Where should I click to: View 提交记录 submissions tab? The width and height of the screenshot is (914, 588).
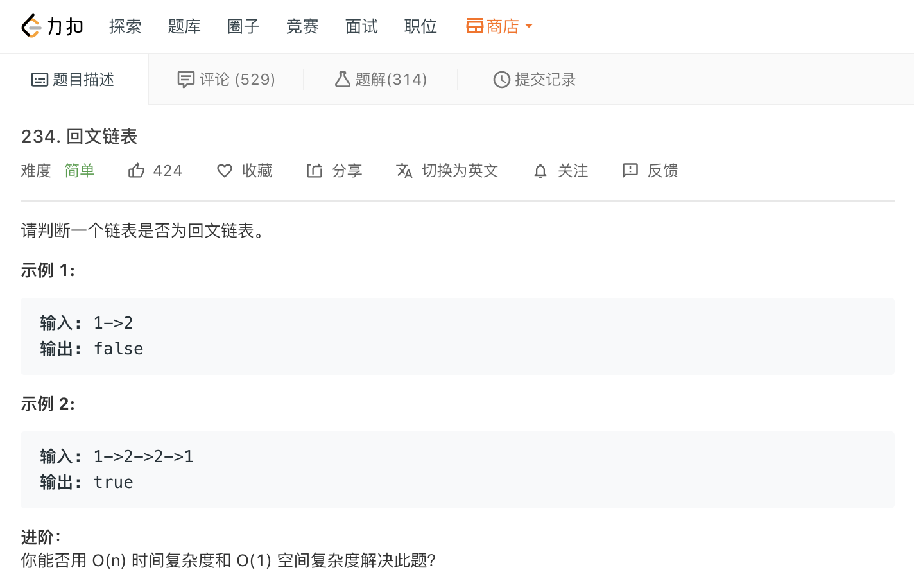click(x=535, y=80)
